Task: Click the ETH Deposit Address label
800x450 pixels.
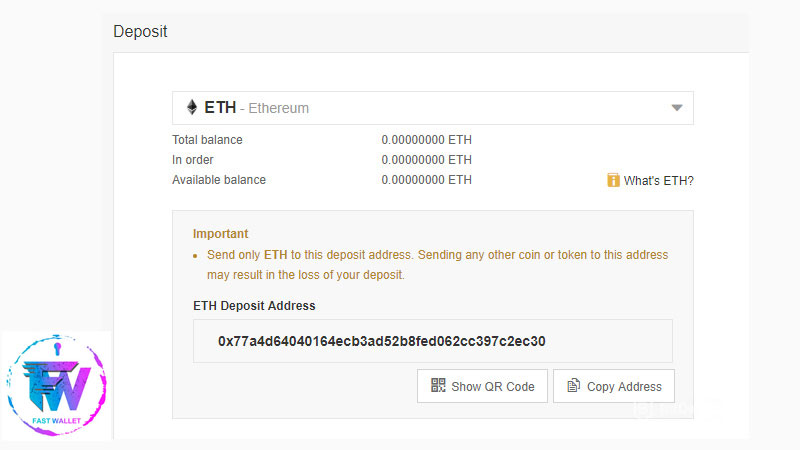Action: click(254, 306)
